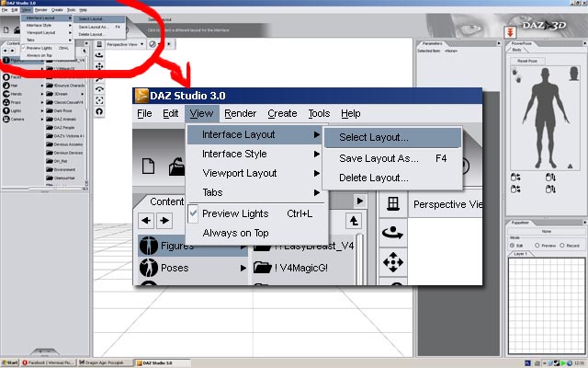Click the frame selection tool in background viewport toolbar
Viewport: 588px width, 368px height.
(x=99, y=100)
